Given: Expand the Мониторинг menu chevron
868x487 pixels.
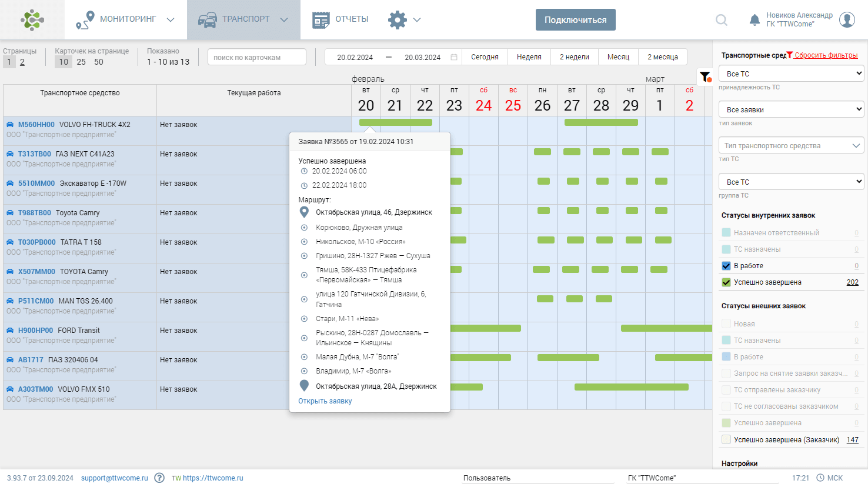Looking at the screenshot, I should (x=171, y=20).
